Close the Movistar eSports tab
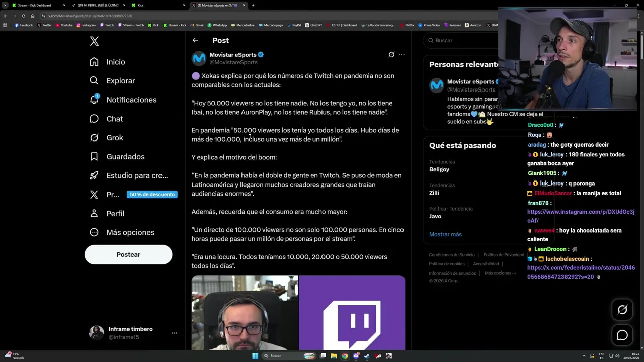644x362 pixels. tap(244, 5)
